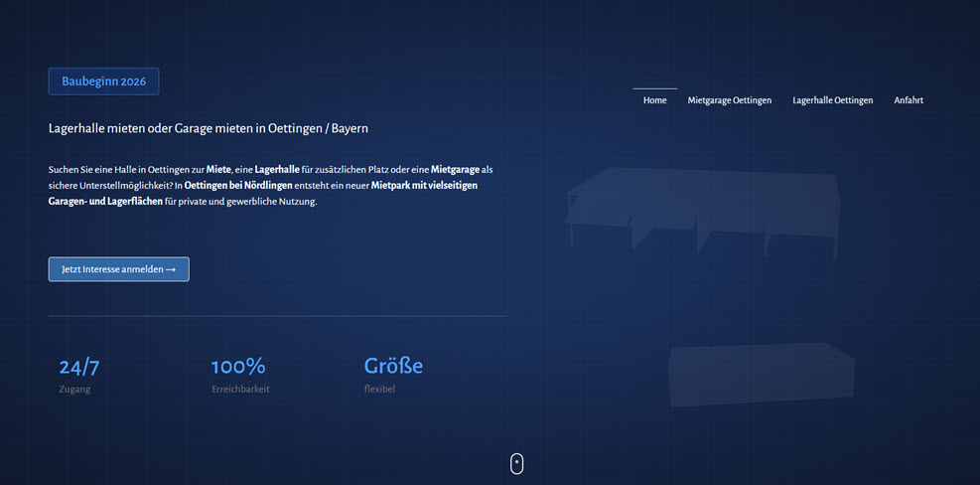Click the Größe statistic heading

click(393, 367)
